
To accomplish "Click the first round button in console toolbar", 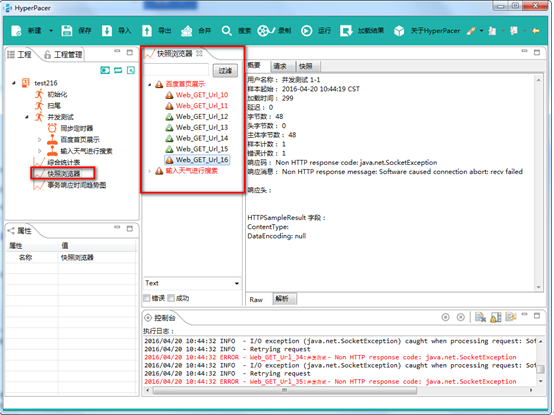I will click(x=446, y=317).
